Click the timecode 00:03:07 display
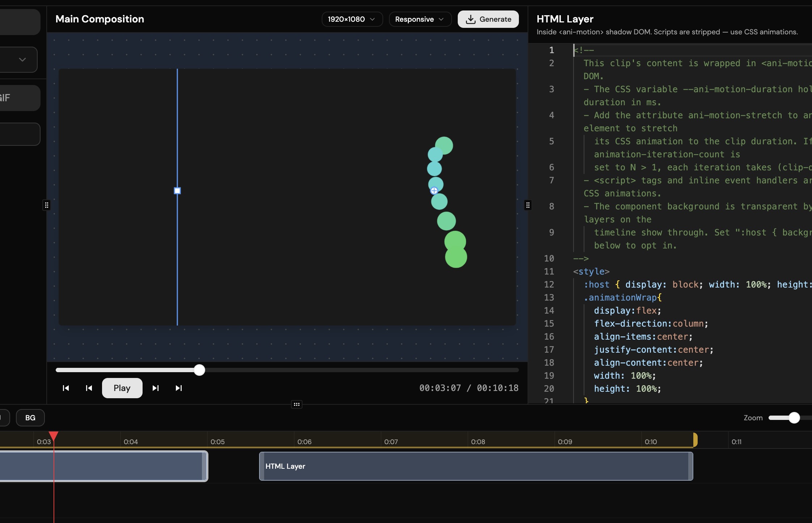812x523 pixels. coord(440,388)
